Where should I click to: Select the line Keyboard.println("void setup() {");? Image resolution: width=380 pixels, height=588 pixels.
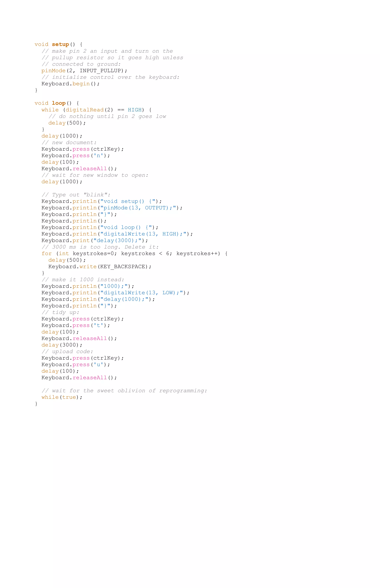click(x=102, y=201)
